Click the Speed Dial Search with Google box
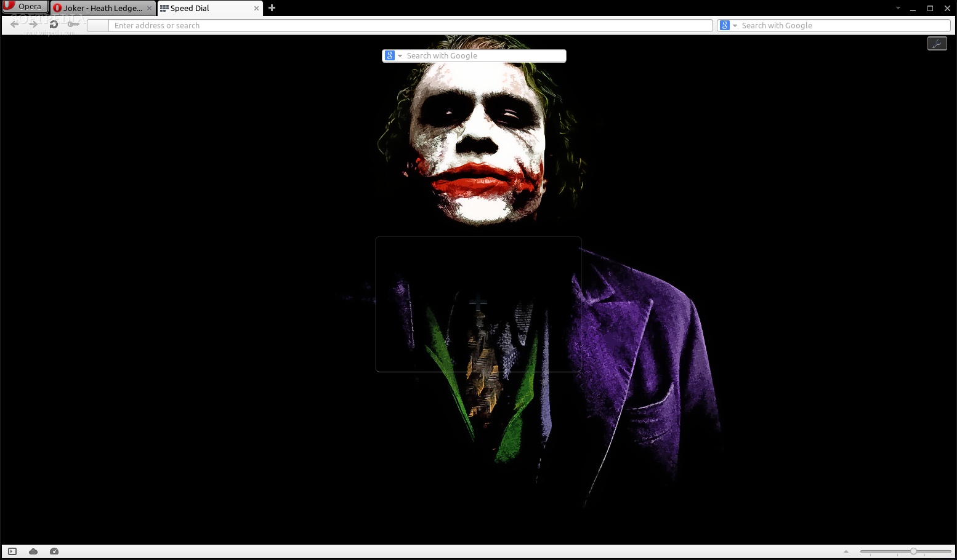957x560 pixels. 483,56
